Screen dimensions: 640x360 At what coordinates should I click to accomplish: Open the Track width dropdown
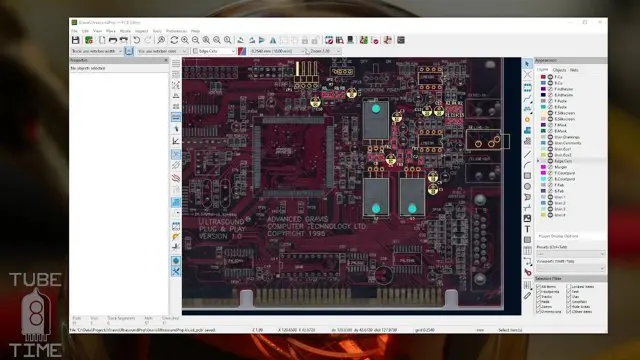pos(97,51)
